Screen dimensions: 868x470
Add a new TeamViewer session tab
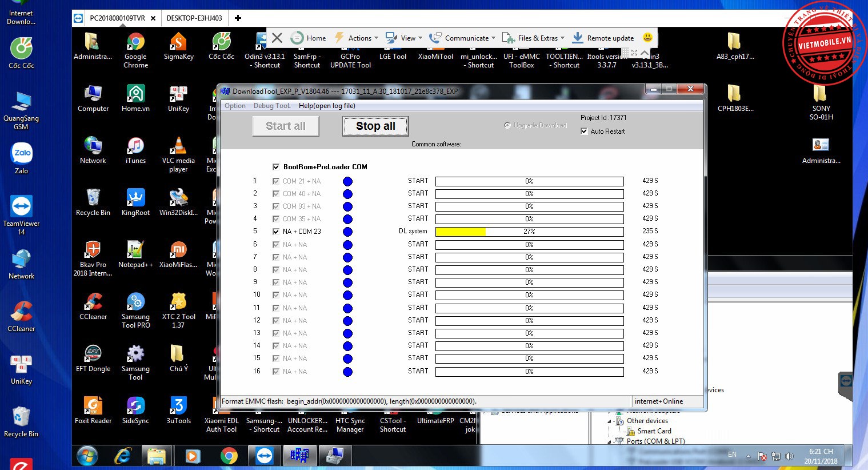coord(238,18)
